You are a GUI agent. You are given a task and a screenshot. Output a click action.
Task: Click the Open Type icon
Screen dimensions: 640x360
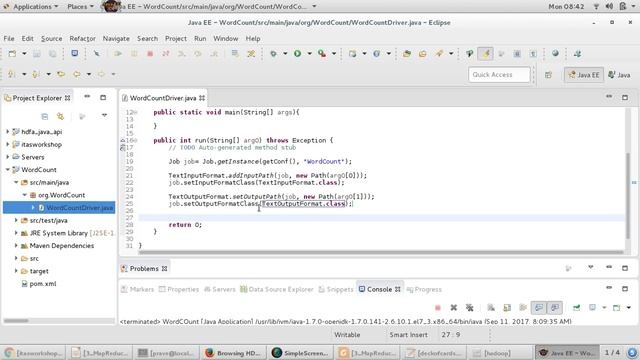tap(407, 53)
